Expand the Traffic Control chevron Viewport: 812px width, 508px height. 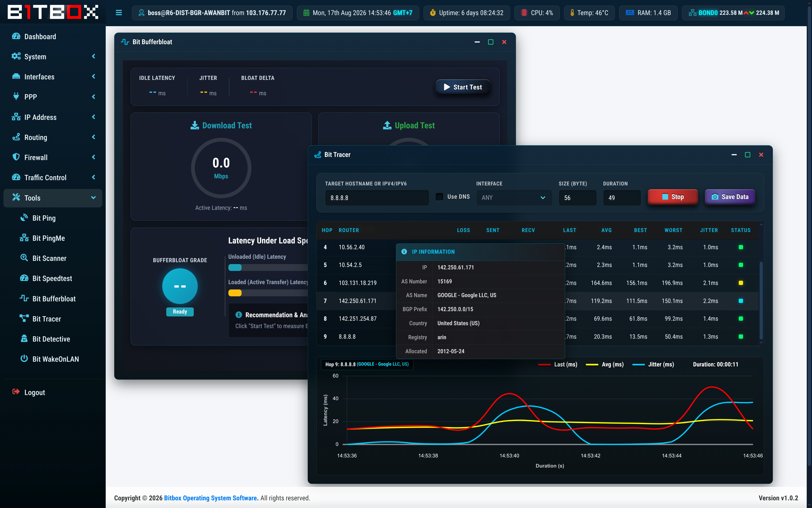[94, 177]
